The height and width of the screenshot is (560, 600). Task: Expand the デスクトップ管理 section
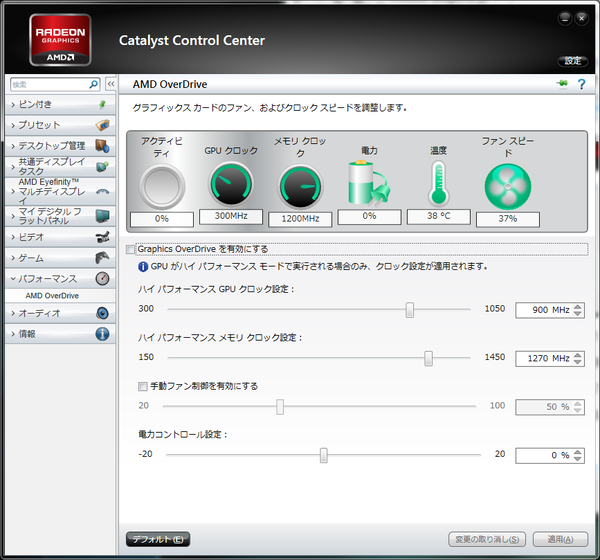coord(13,146)
